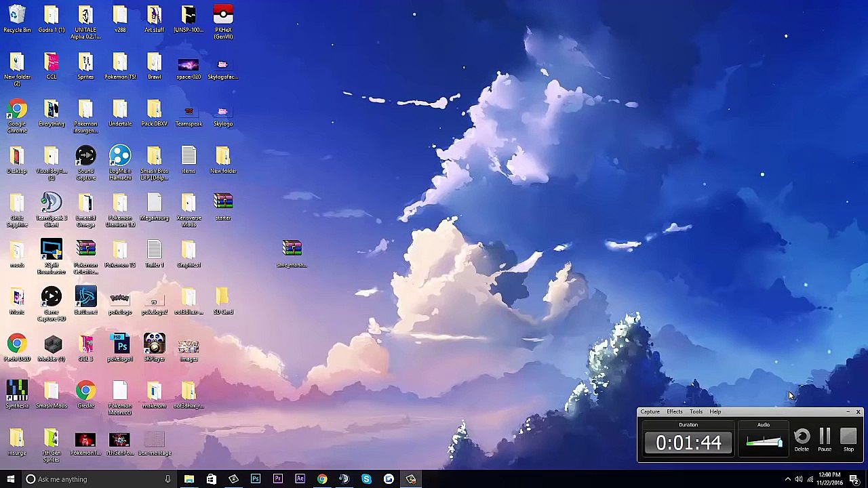Select the Skylogo image file
The image size is (868, 488).
point(223,116)
